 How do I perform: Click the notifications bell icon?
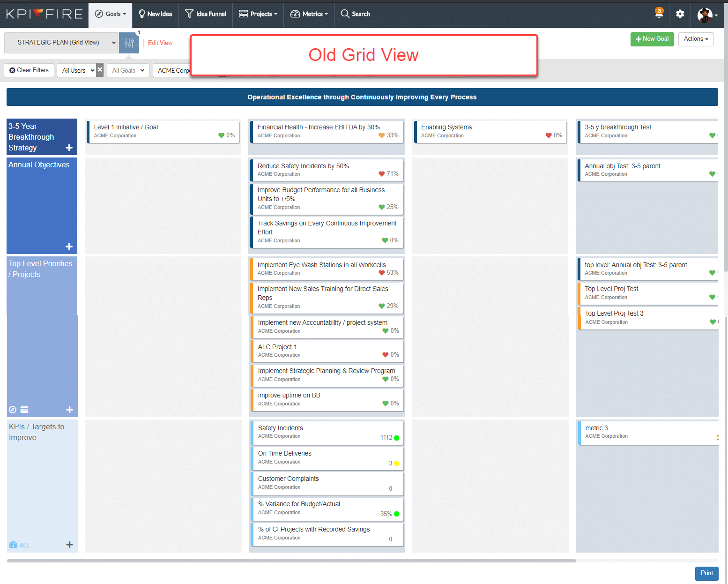click(x=659, y=14)
